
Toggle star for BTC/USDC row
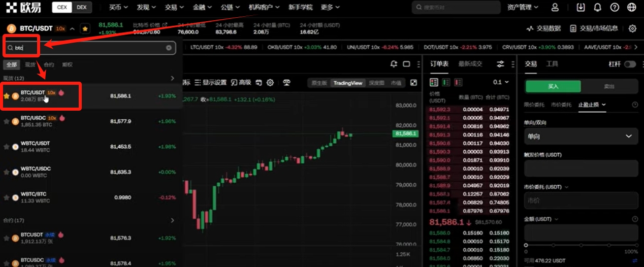(x=7, y=121)
